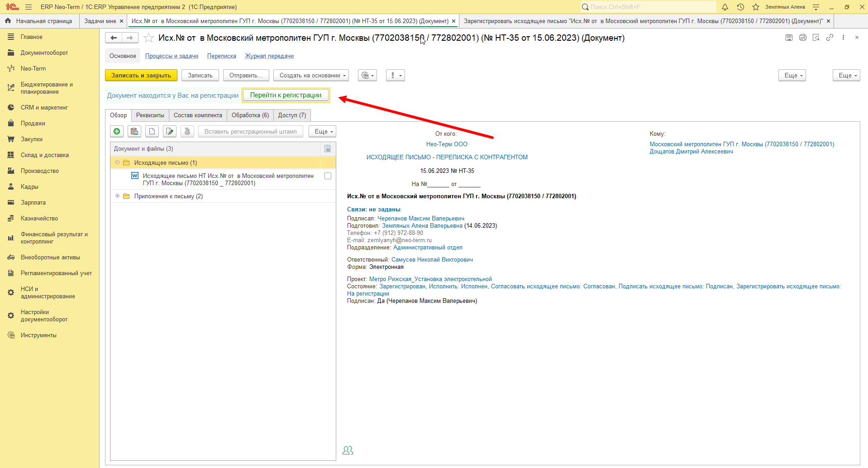The height and width of the screenshot is (468, 868).
Task: Add file from clipboard icon
Action: [134, 131]
